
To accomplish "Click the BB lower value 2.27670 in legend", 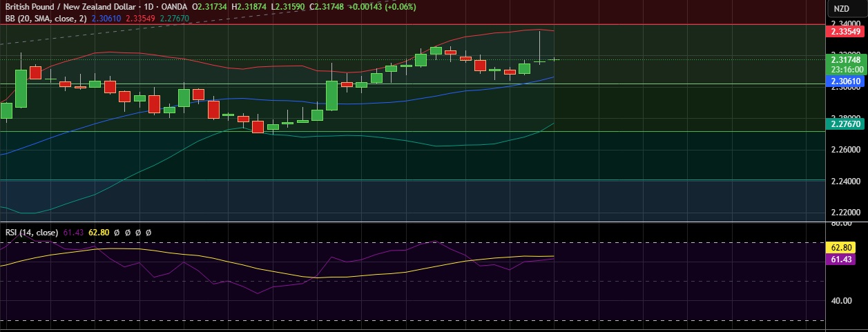I will (x=174, y=18).
